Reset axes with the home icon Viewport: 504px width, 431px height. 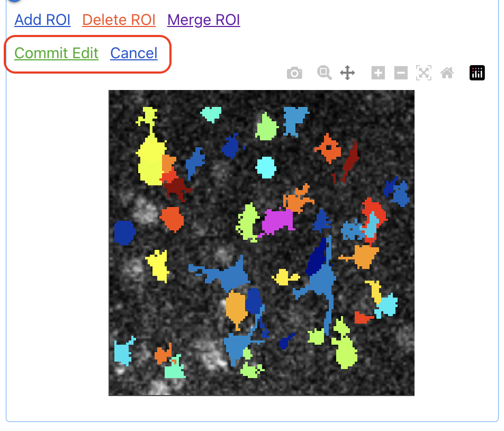point(447,73)
